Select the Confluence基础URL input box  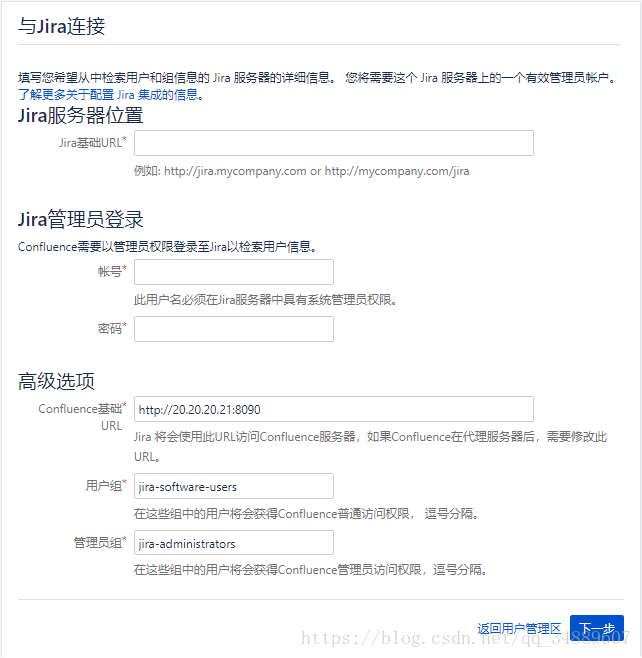coord(334,409)
